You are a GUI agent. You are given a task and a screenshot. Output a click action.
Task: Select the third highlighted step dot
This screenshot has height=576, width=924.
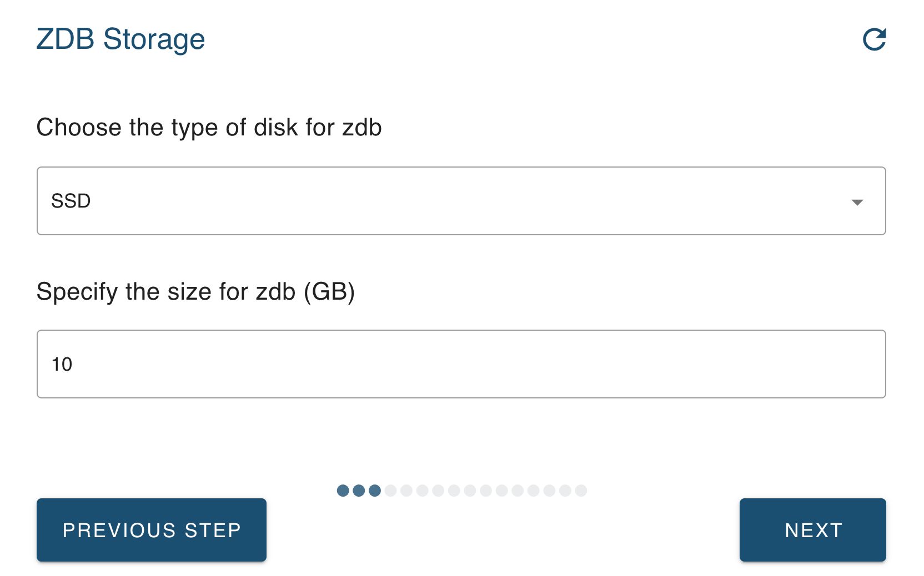point(375,491)
